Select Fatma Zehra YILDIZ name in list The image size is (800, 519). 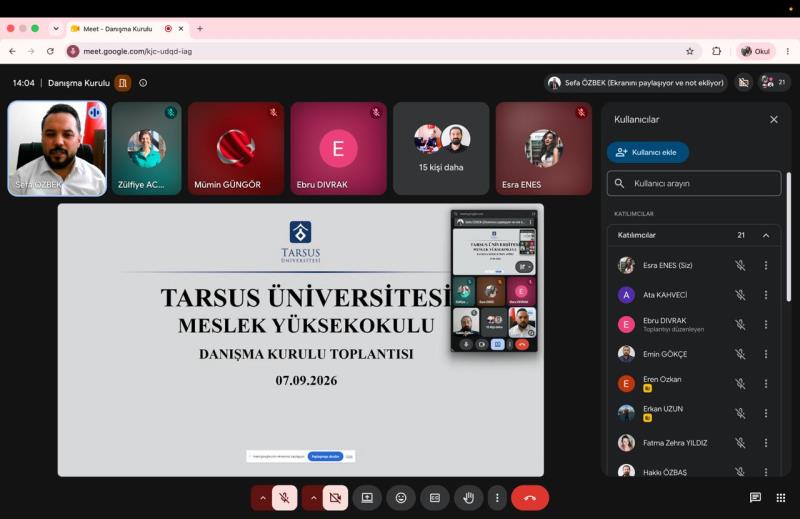coord(675,443)
